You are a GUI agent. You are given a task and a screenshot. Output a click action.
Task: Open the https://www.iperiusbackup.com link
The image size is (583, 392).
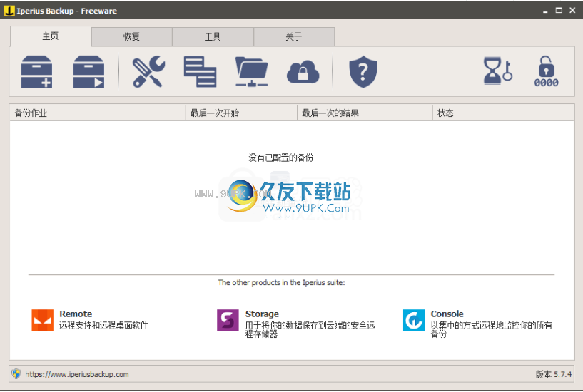click(77, 374)
